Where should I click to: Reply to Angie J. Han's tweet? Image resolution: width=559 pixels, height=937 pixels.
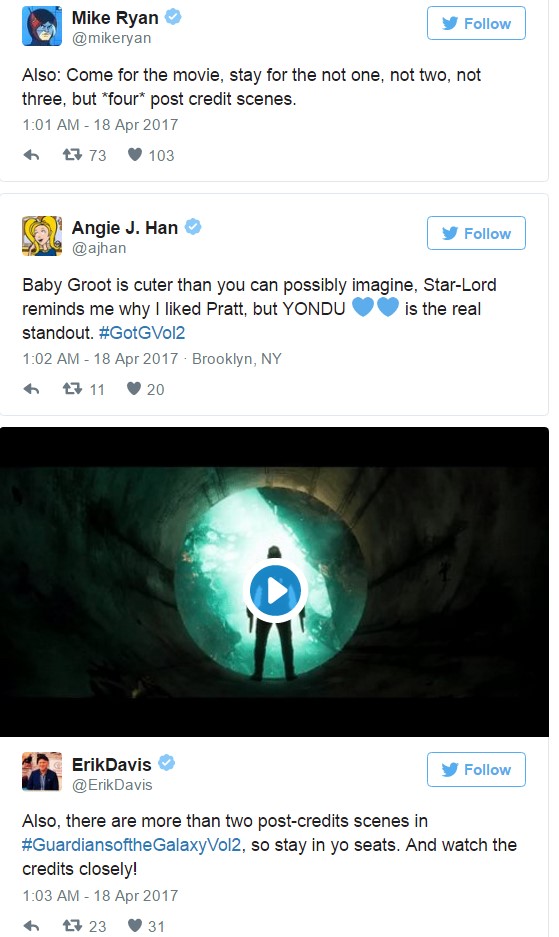pos(31,389)
